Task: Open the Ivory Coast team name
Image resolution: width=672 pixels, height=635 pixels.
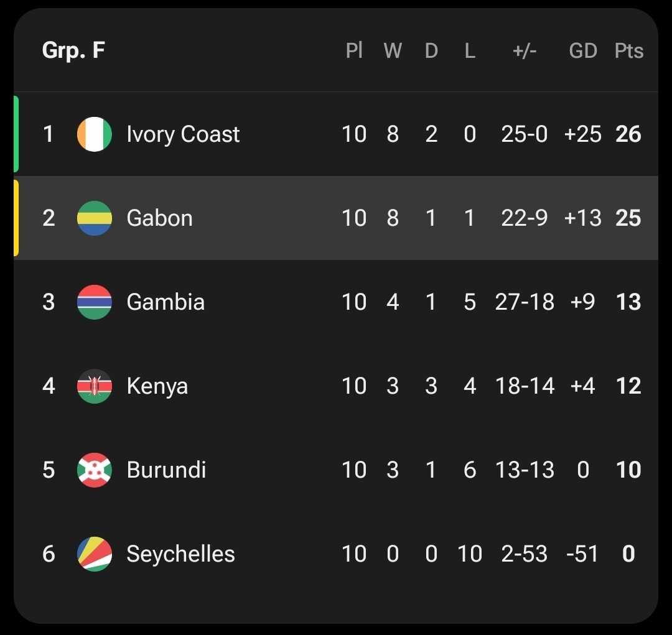Action: (183, 134)
